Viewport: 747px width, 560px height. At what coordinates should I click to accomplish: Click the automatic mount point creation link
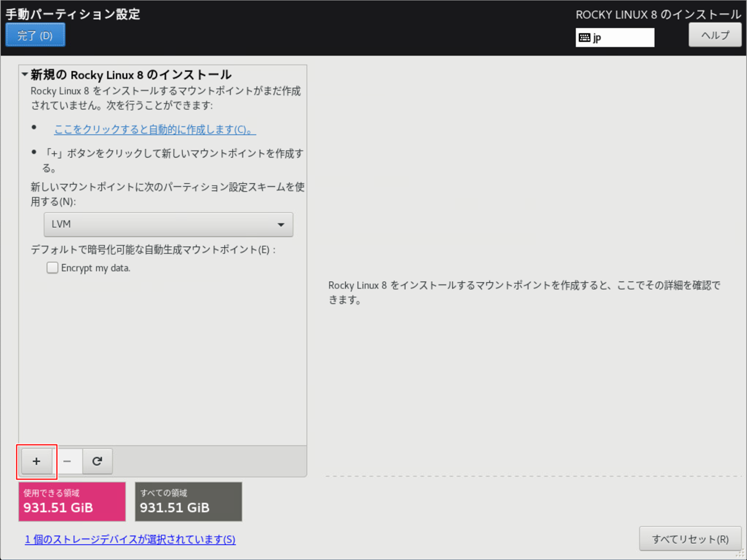click(x=155, y=129)
